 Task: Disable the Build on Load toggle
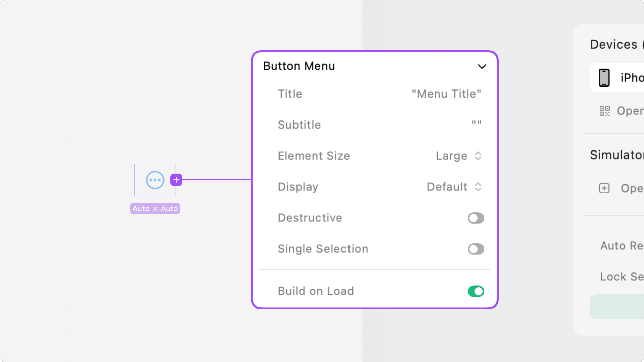pyautogui.click(x=475, y=291)
